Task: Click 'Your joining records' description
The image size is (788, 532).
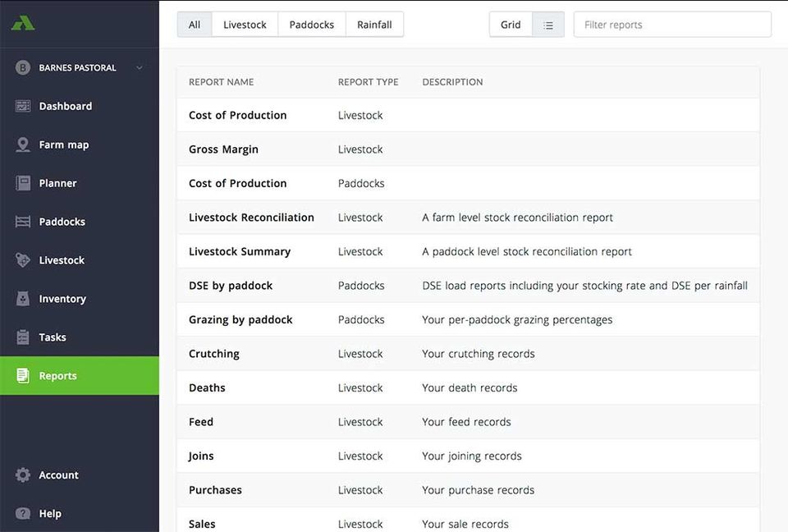Action: click(472, 456)
